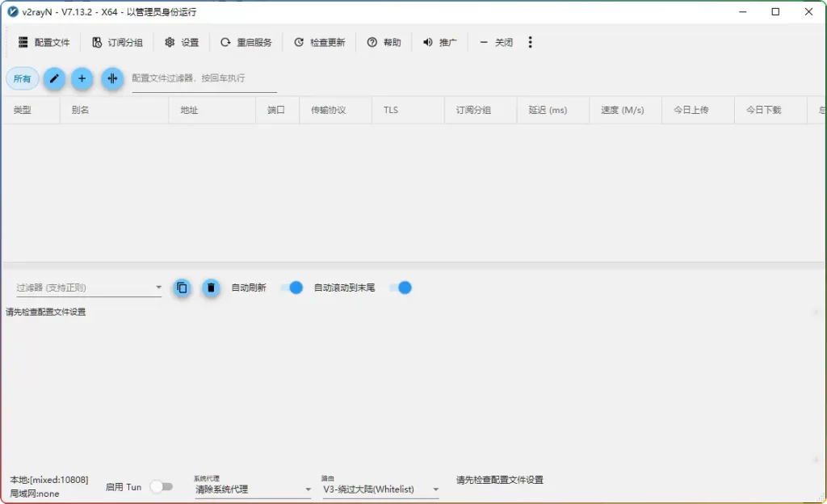Click the auto column width button
Screen dimensions: 827x504
tap(112, 78)
